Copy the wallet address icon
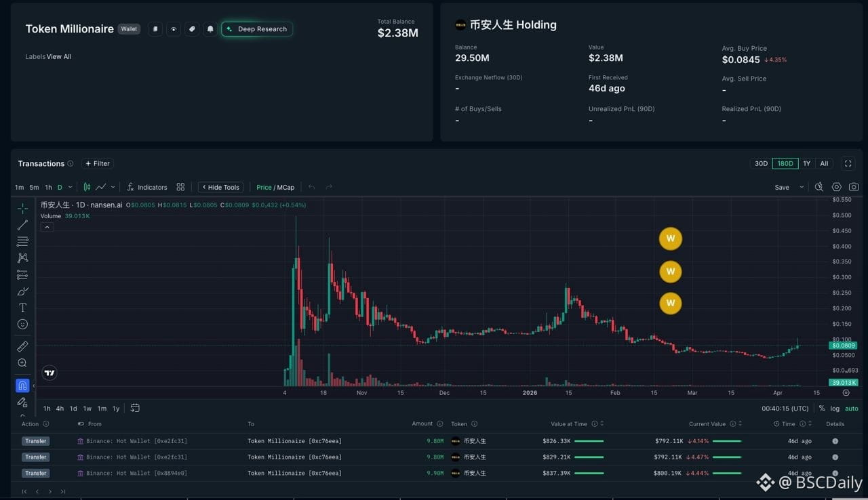 pyautogui.click(x=155, y=29)
